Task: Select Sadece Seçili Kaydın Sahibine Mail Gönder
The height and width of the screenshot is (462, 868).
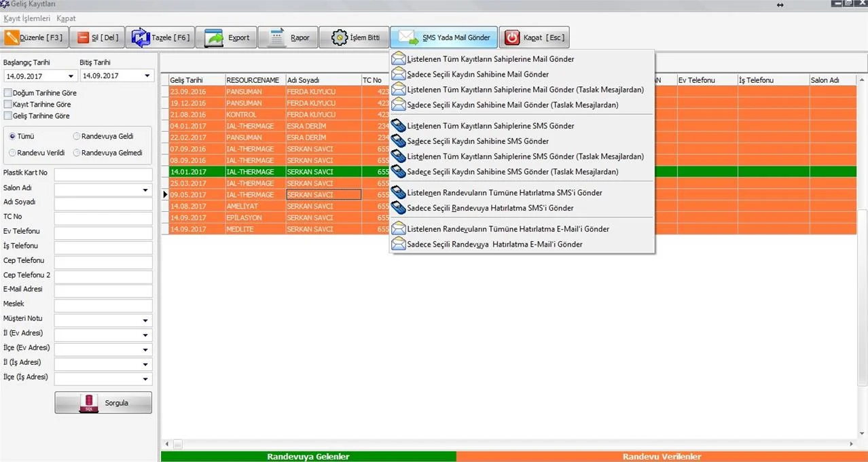Action: (x=522, y=74)
